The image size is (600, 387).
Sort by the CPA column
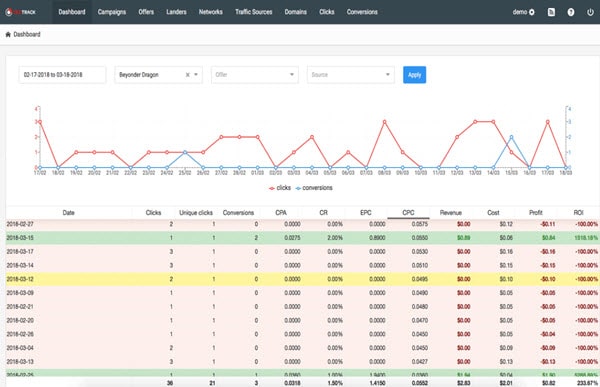tap(281, 213)
